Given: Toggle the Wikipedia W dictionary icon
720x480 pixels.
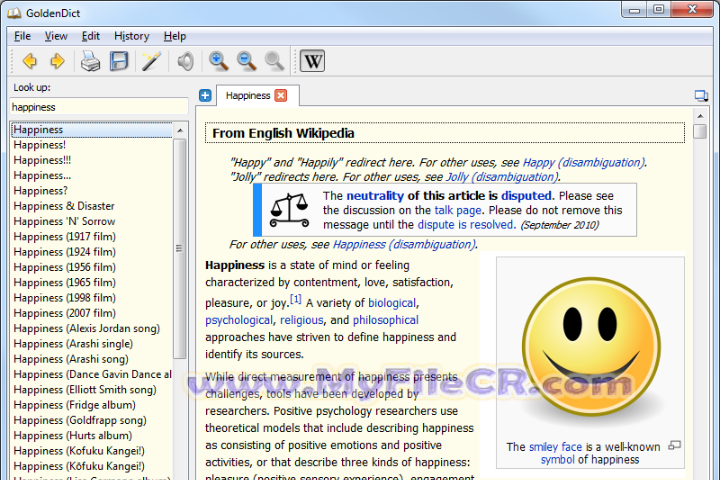Looking at the screenshot, I should coord(312,61).
